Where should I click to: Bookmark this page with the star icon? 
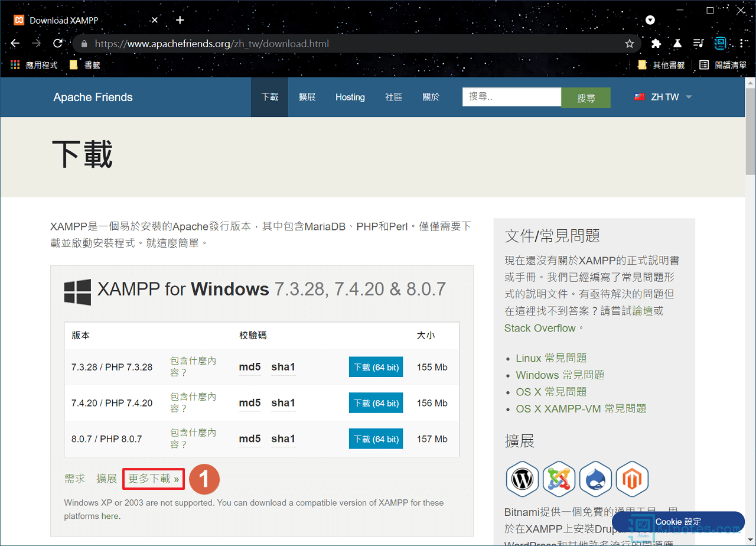pos(630,44)
